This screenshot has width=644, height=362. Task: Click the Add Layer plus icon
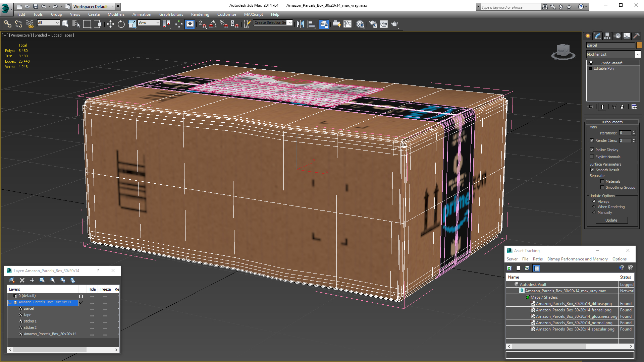coord(32,280)
